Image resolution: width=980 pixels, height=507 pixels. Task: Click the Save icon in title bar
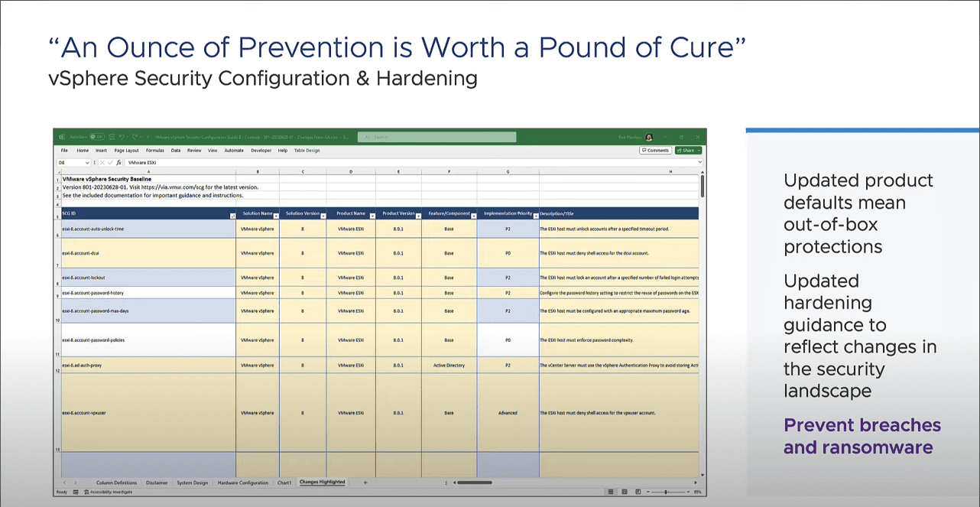pyautogui.click(x=112, y=137)
